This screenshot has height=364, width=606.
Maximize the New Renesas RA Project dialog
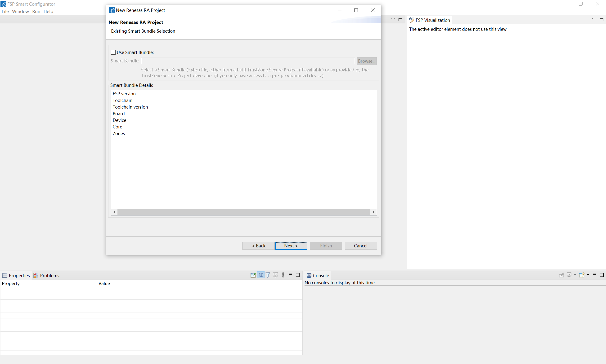coord(356,10)
